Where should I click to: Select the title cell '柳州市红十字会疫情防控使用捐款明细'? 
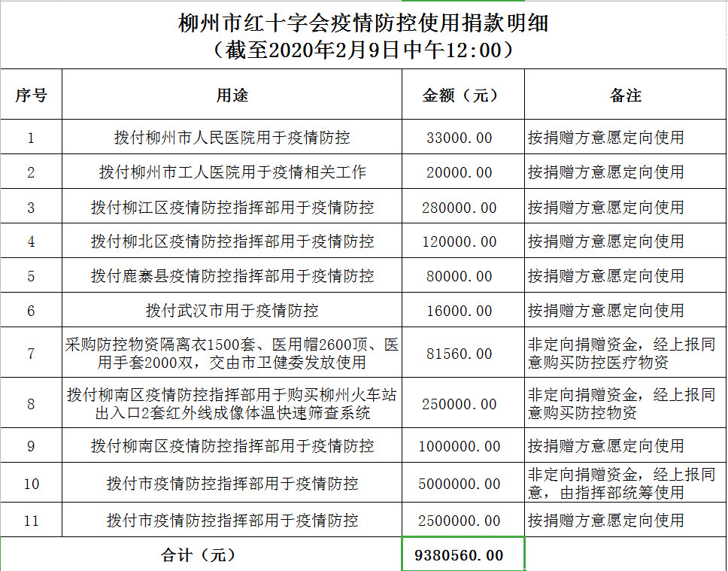(363, 35)
